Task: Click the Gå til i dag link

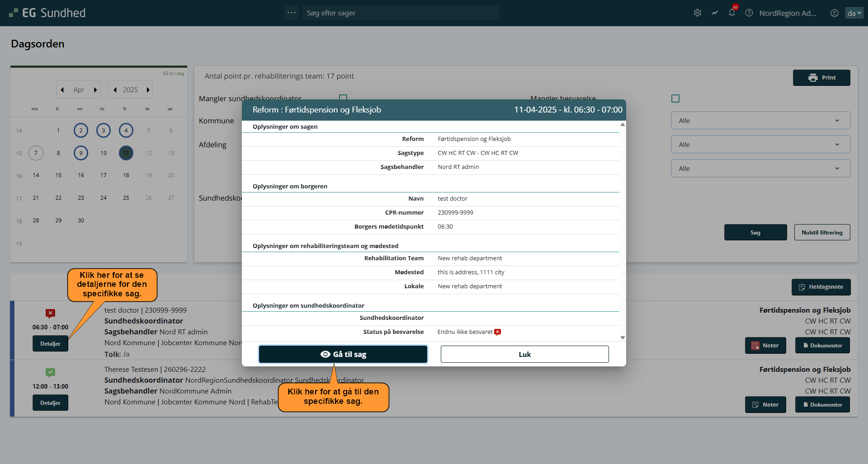Action: point(173,74)
